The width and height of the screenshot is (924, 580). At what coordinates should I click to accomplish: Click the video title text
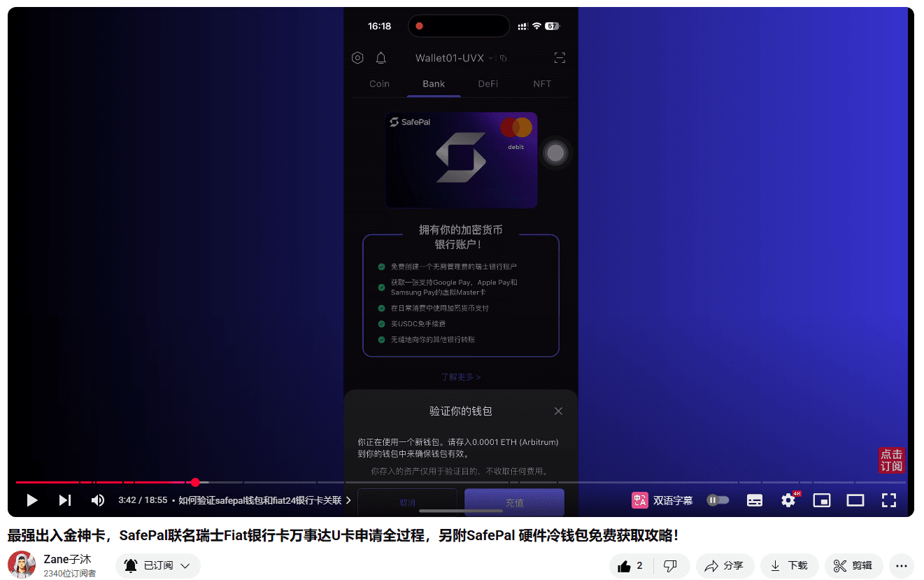(343, 536)
